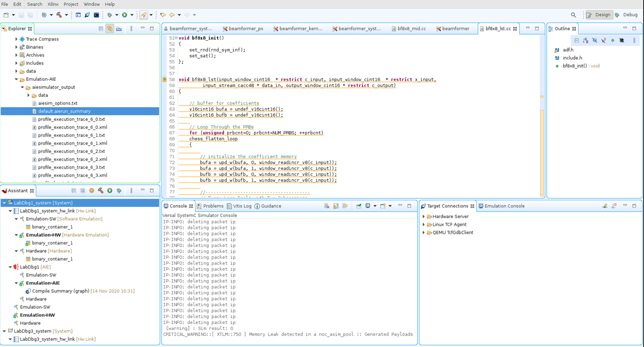The height and width of the screenshot is (347, 644).
Task: Switch to the Vitis Log tab
Action: click(x=239, y=206)
